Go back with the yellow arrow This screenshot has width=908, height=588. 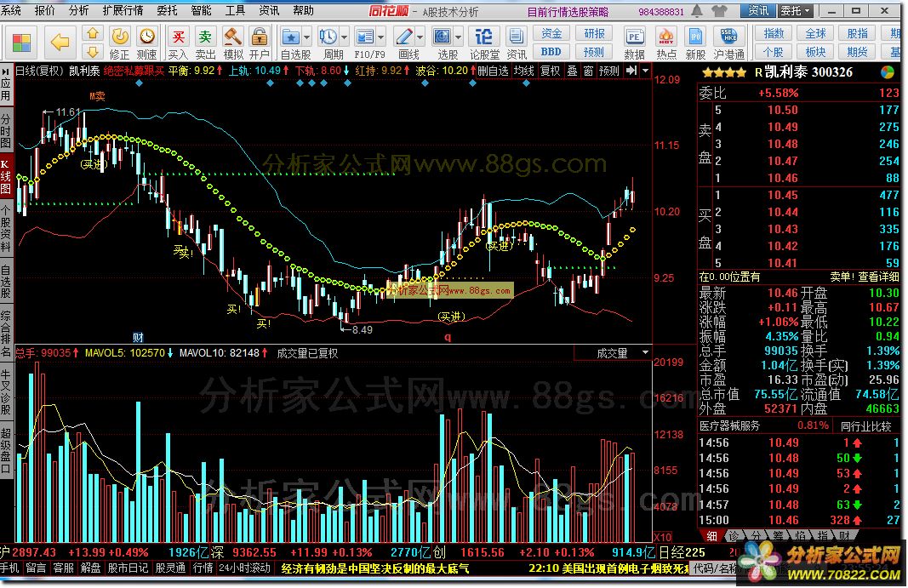[60, 42]
